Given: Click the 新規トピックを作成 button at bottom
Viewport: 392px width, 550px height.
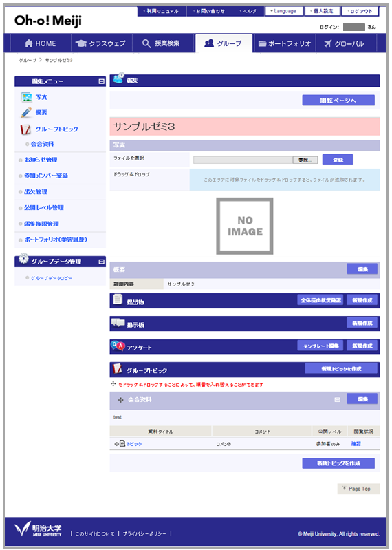Looking at the screenshot, I should [338, 463].
